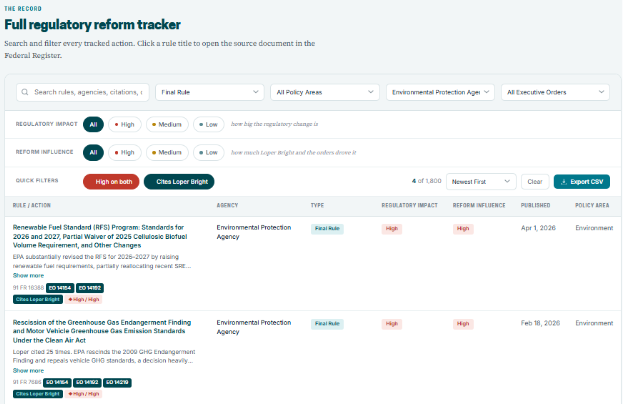This screenshot has width=623, height=404.
Task: Click the Rule / Action column header
Action: coord(31,205)
